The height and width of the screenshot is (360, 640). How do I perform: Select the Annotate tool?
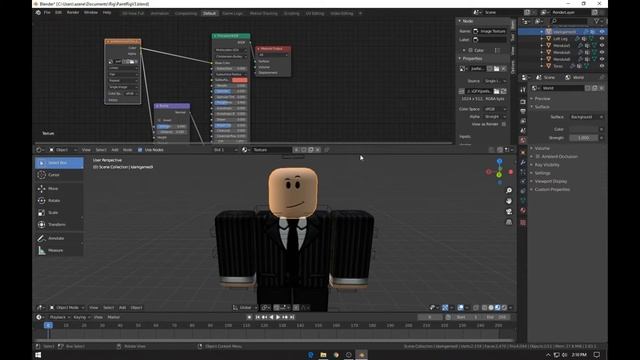click(59, 238)
